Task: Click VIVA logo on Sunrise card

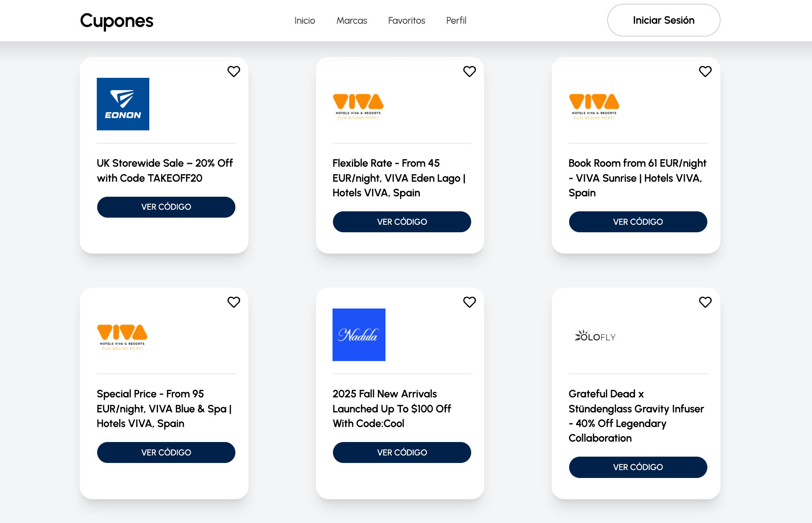Action: click(594, 106)
